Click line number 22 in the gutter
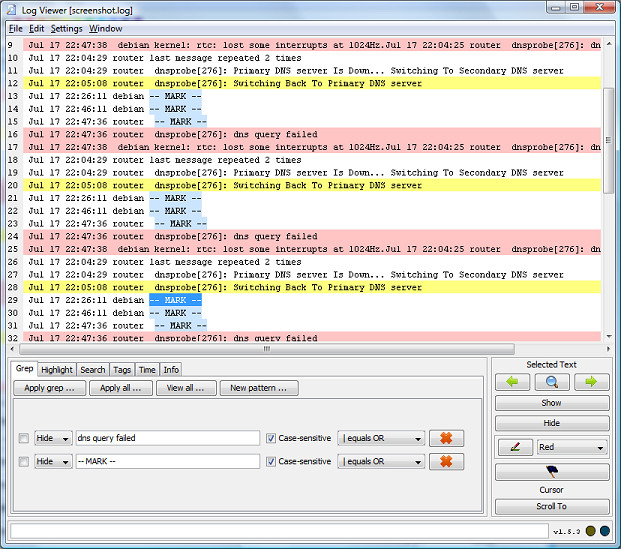621x549 pixels. 13,211
